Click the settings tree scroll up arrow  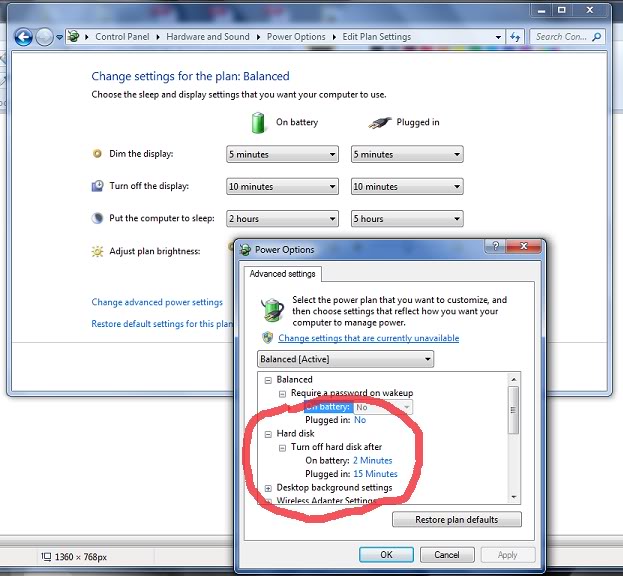(x=514, y=379)
